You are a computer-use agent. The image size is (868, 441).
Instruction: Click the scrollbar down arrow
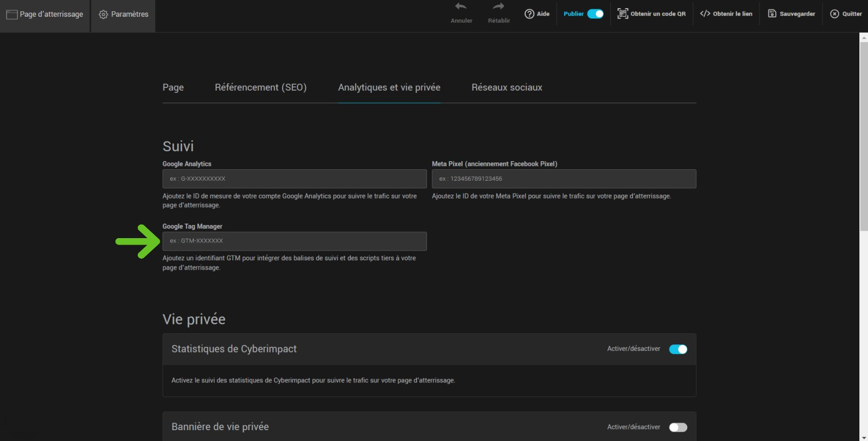point(863,437)
